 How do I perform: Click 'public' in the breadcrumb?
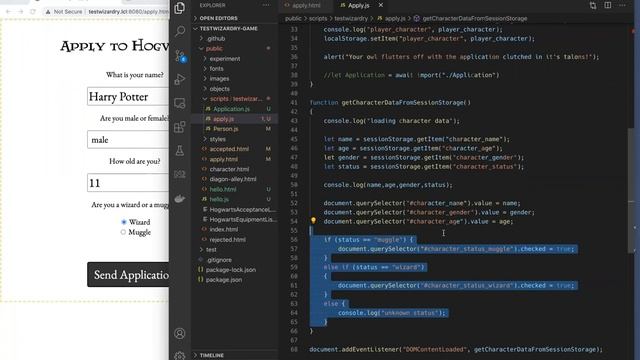(293, 18)
